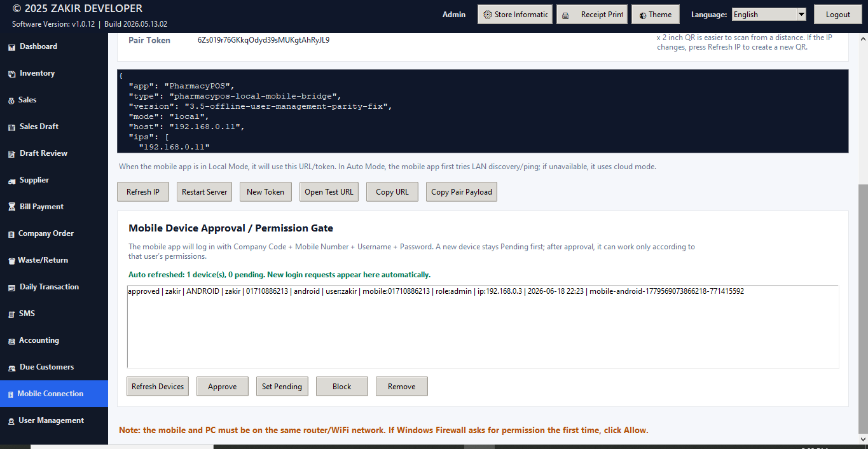Open the Theme settings button
Image resolution: width=868 pixels, height=449 pixels.
(656, 15)
